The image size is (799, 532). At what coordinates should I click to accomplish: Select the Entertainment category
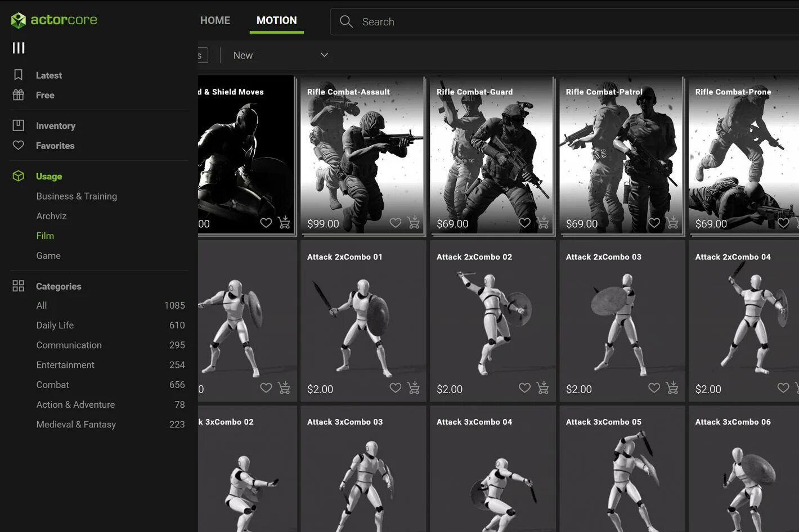coord(65,364)
